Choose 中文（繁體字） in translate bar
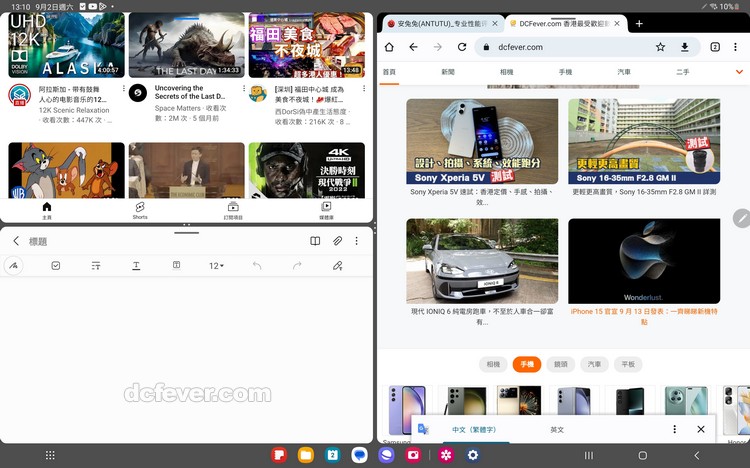Screen dimensions: 750x468 point(474,430)
